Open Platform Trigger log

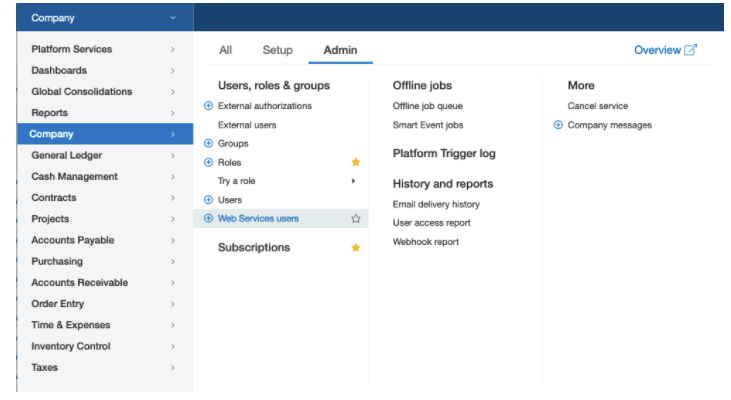444,153
